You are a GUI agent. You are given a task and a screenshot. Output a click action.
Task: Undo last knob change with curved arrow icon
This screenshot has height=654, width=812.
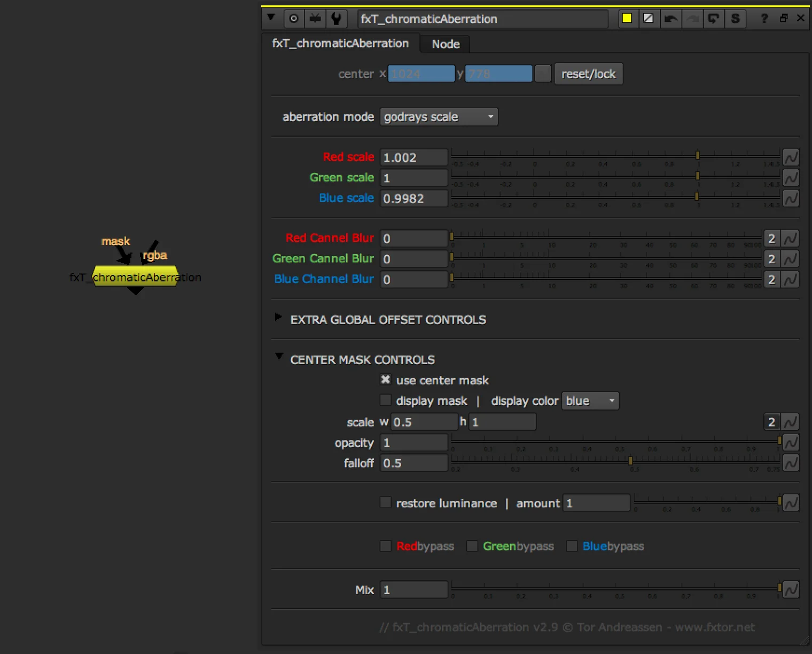(x=672, y=18)
